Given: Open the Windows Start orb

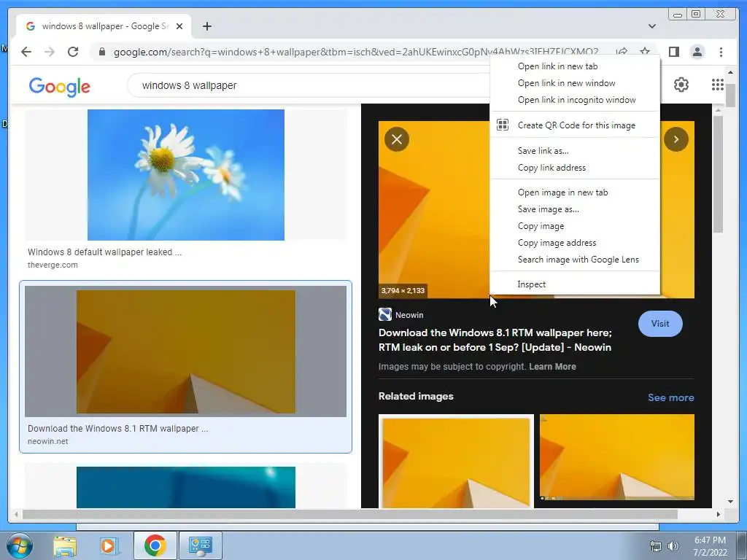Looking at the screenshot, I should coord(20,545).
